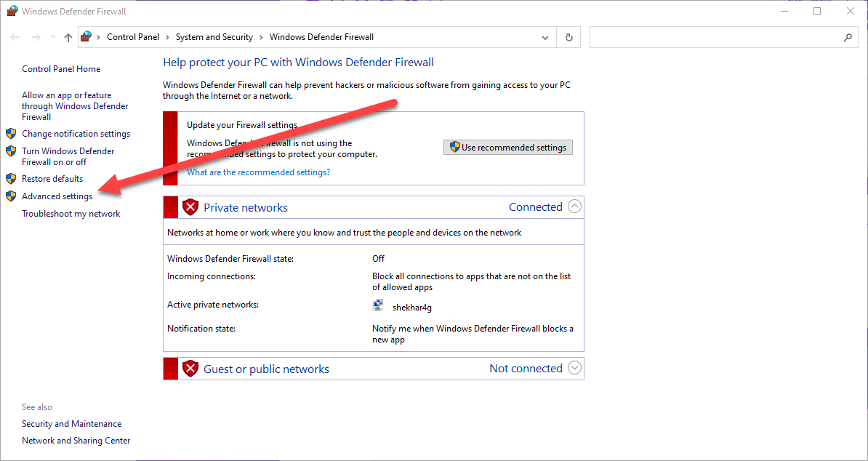
Task: Open What are the recommended settings link
Action: click(x=258, y=172)
